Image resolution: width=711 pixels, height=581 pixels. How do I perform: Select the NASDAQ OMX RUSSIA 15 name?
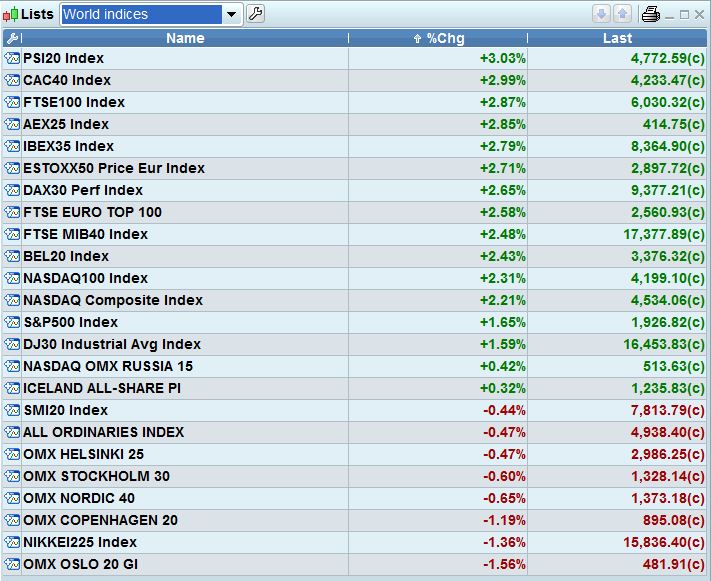click(108, 366)
